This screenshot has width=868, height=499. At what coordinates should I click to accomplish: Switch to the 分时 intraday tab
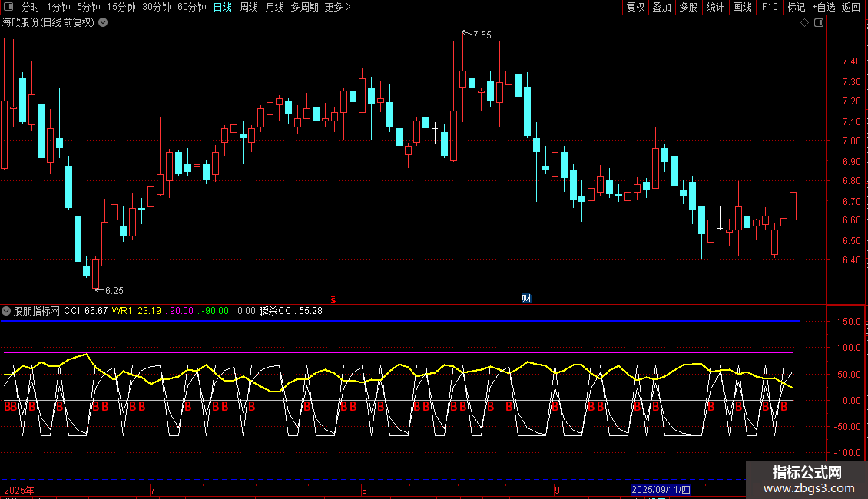pos(30,8)
